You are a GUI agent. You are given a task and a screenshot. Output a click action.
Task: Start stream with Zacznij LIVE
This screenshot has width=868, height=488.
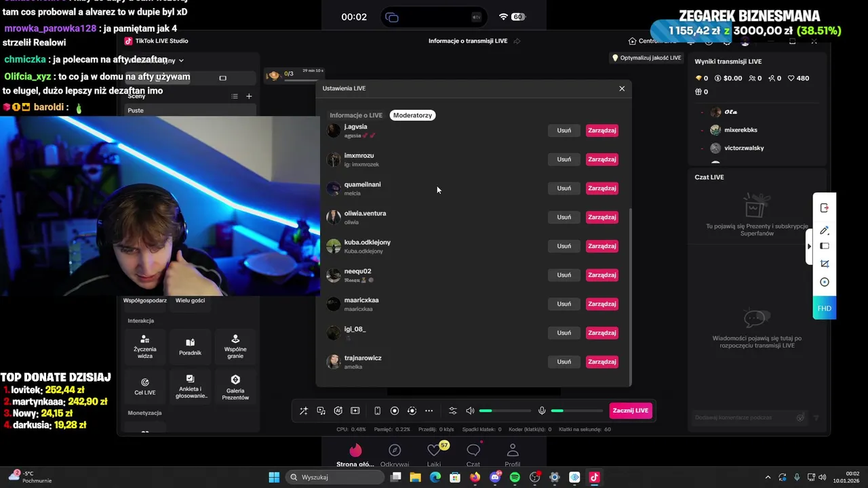(631, 411)
